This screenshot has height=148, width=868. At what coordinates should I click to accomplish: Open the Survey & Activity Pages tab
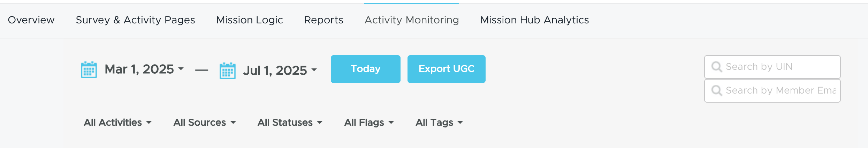click(135, 20)
